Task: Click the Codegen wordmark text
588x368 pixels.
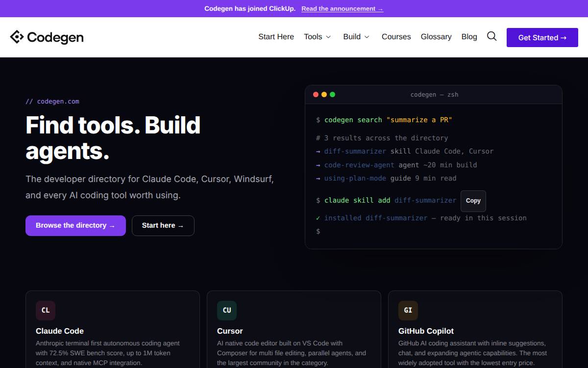Action: 55,37
